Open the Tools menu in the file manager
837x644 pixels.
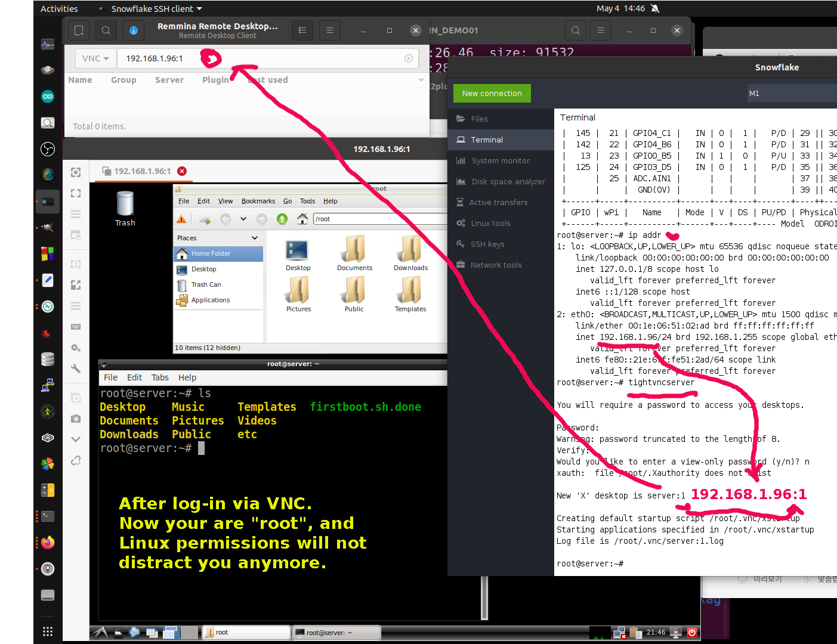coord(307,201)
